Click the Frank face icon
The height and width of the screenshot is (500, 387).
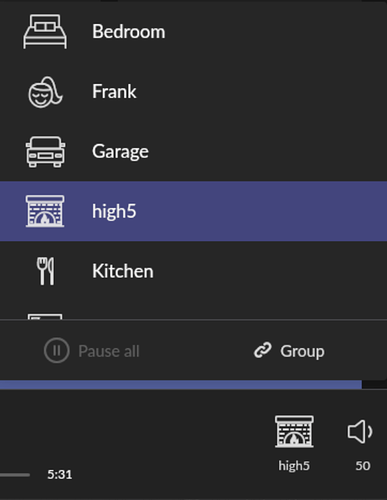tap(45, 92)
